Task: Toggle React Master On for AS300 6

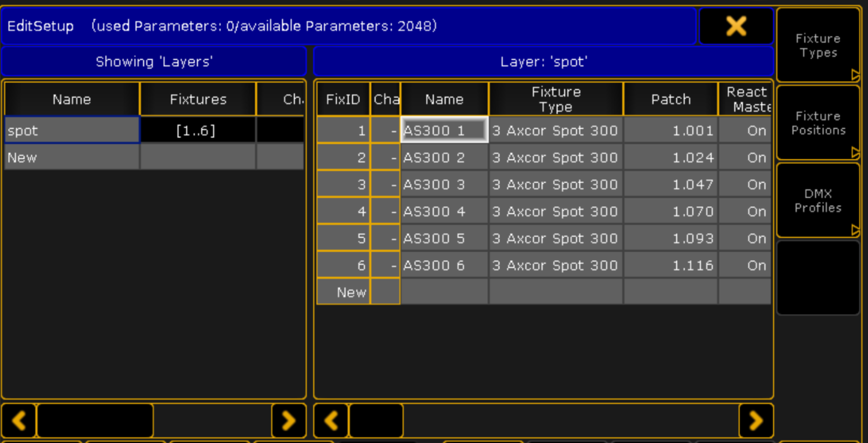Action: tap(745, 265)
